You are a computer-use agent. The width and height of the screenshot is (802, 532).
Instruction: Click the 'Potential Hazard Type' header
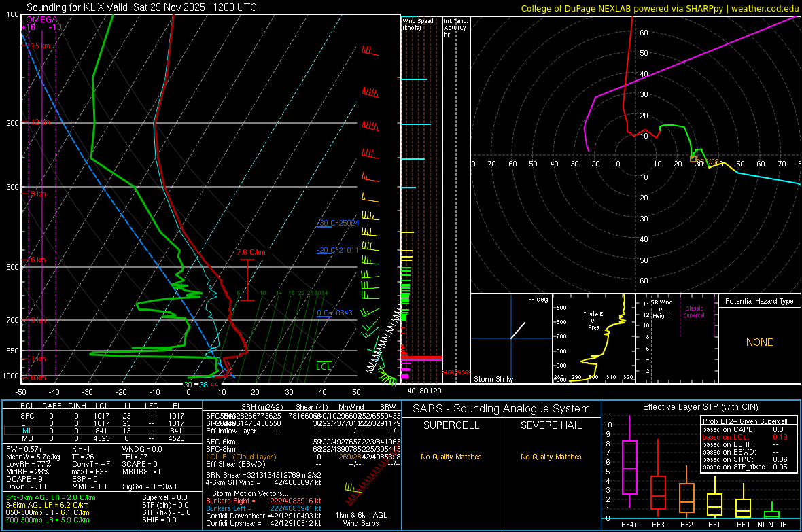[759, 301]
